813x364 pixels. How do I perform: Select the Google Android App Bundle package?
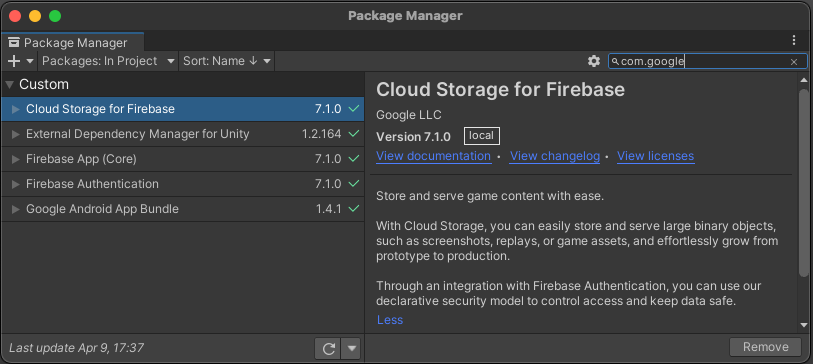click(x=183, y=209)
